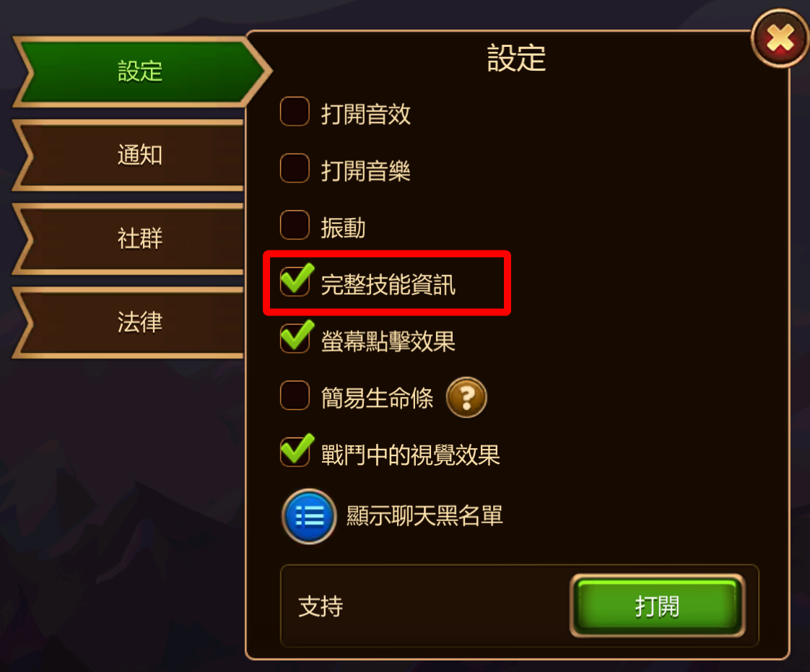The width and height of the screenshot is (810, 672).
Task: Open the 簡易生命條 help question mark icon
Action: (x=466, y=397)
